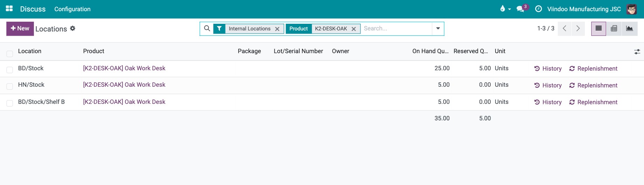The image size is (644, 185).
Task: Open the activities clock icon
Action: pos(539,9)
